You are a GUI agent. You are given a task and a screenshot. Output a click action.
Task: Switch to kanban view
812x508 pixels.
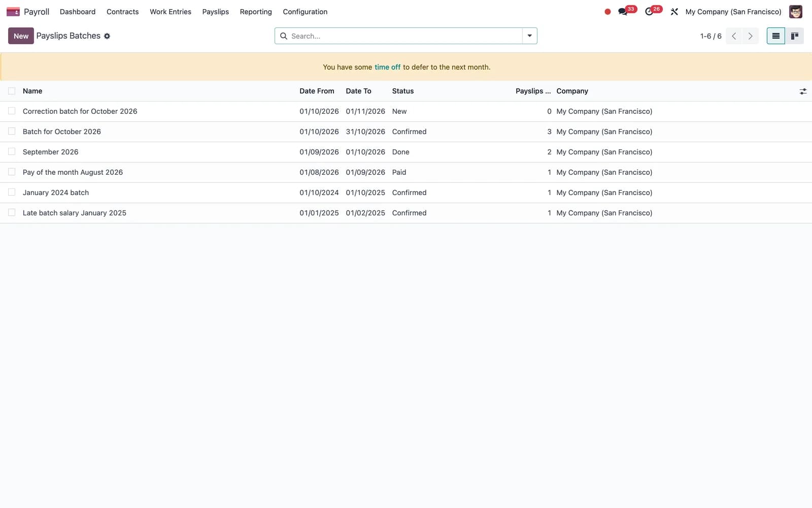click(x=794, y=36)
